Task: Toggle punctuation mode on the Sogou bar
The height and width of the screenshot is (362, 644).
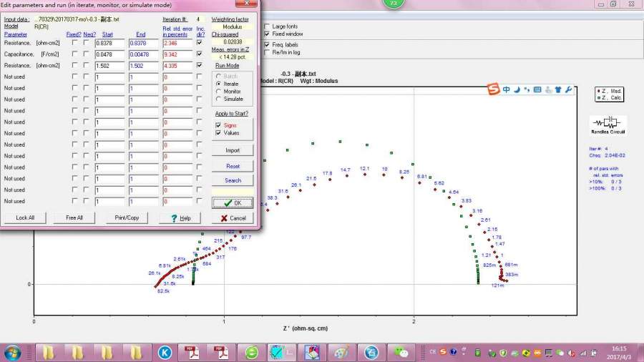Action: (527, 89)
